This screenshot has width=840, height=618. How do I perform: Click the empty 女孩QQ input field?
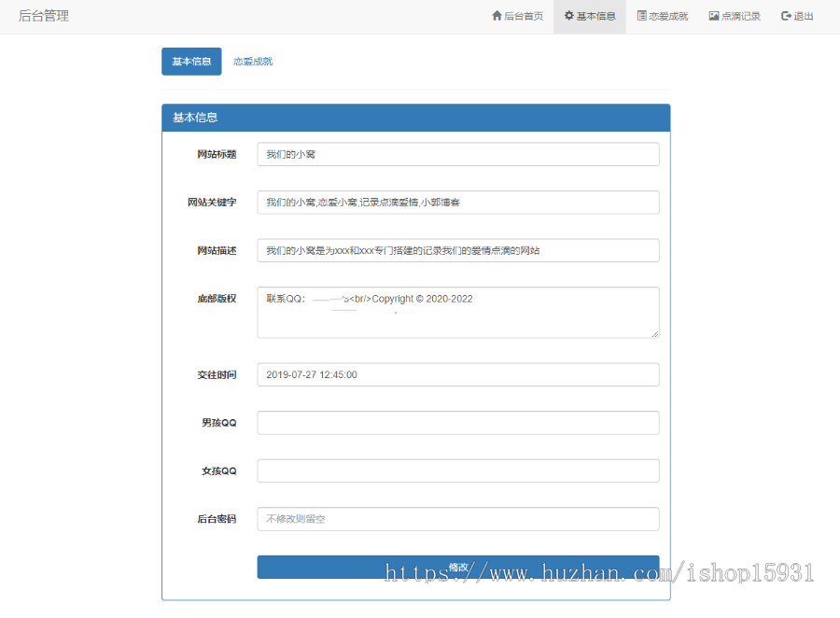click(458, 471)
